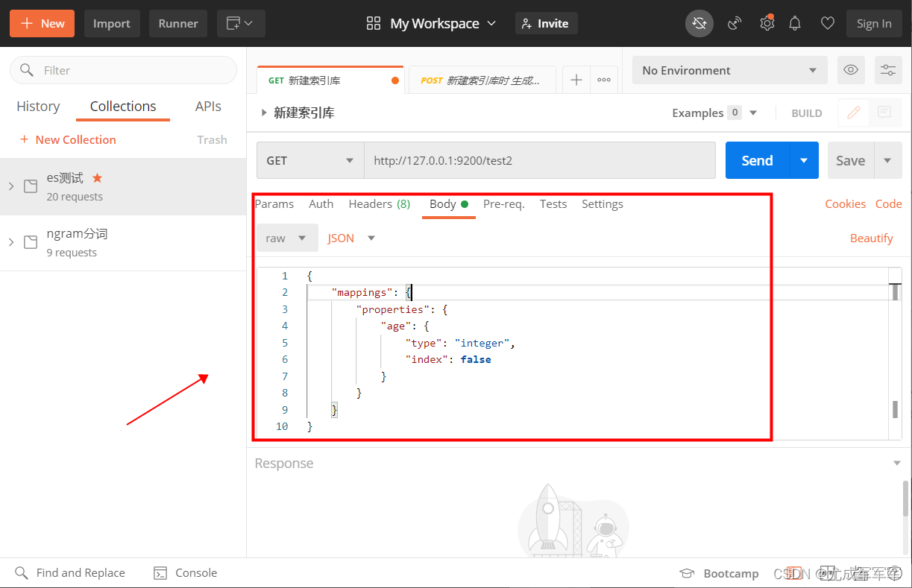Viewport: 912px width, 588px height.
Task: Select the POST 新建索引库时 request tab
Action: [482, 80]
